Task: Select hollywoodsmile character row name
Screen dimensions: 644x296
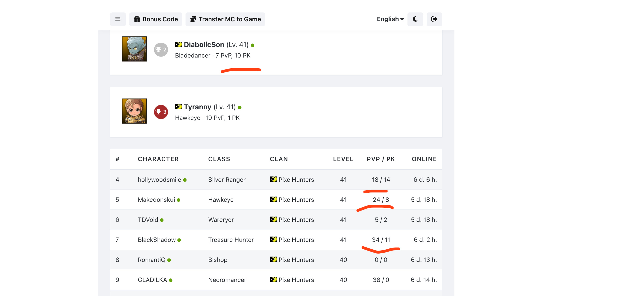Action: [x=159, y=179]
